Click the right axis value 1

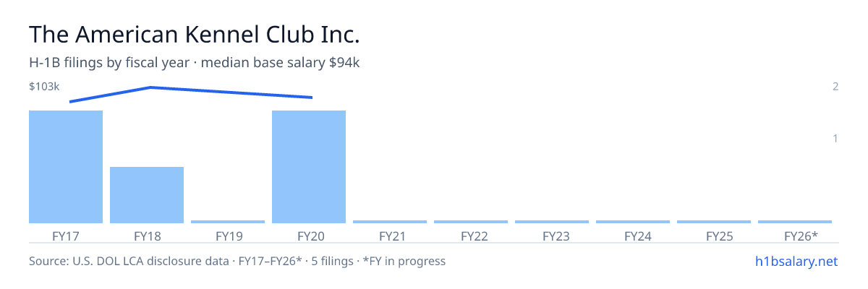tap(835, 138)
